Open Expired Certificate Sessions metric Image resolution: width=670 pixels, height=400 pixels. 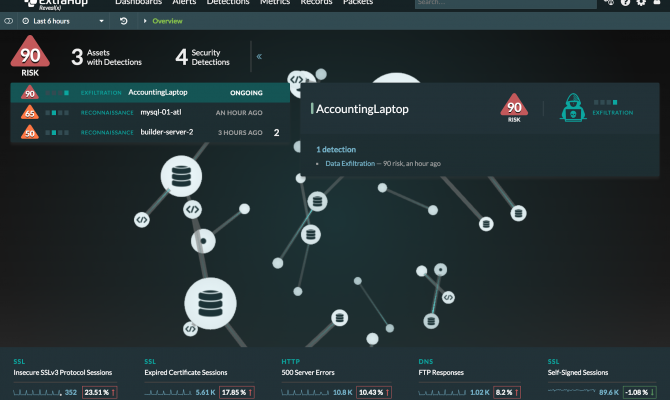point(186,373)
